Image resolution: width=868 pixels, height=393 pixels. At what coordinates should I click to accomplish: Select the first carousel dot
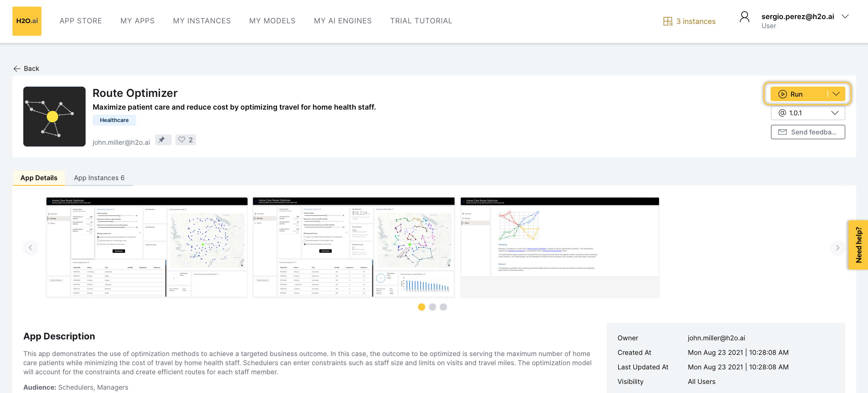[x=422, y=307]
